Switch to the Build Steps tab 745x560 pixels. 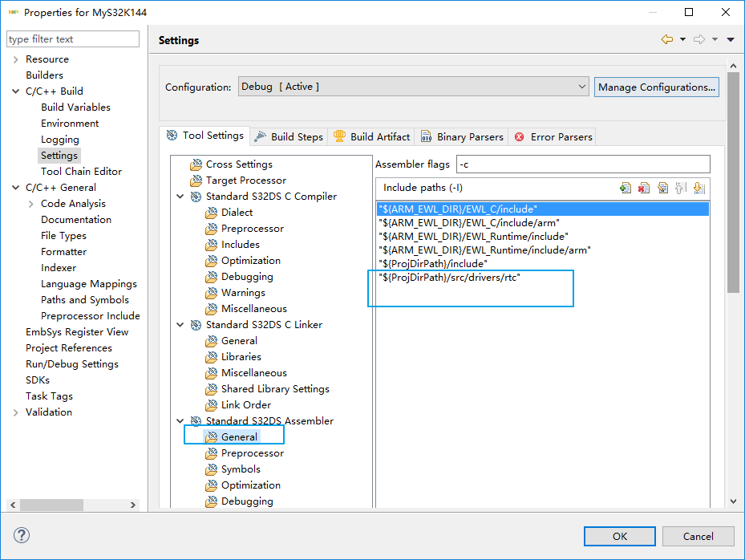click(x=289, y=137)
